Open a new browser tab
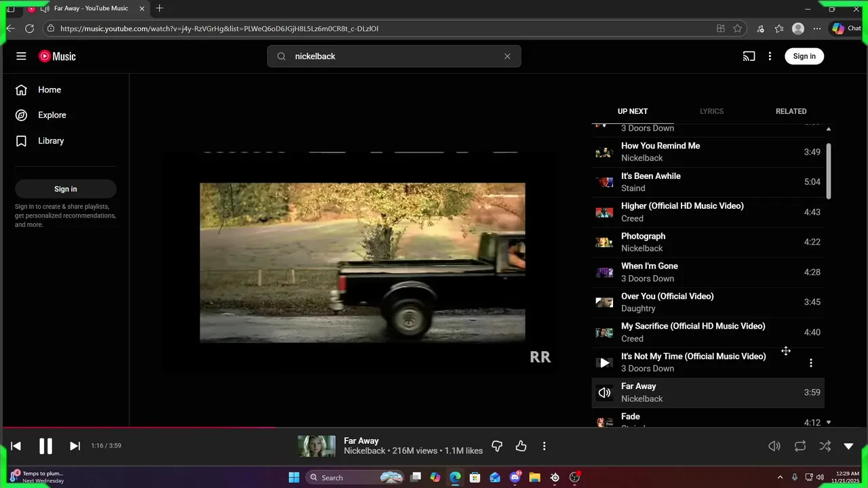Image resolution: width=868 pixels, height=488 pixels. point(159,8)
